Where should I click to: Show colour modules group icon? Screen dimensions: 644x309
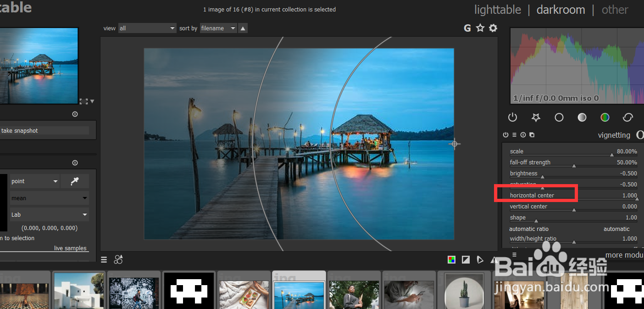point(605,118)
